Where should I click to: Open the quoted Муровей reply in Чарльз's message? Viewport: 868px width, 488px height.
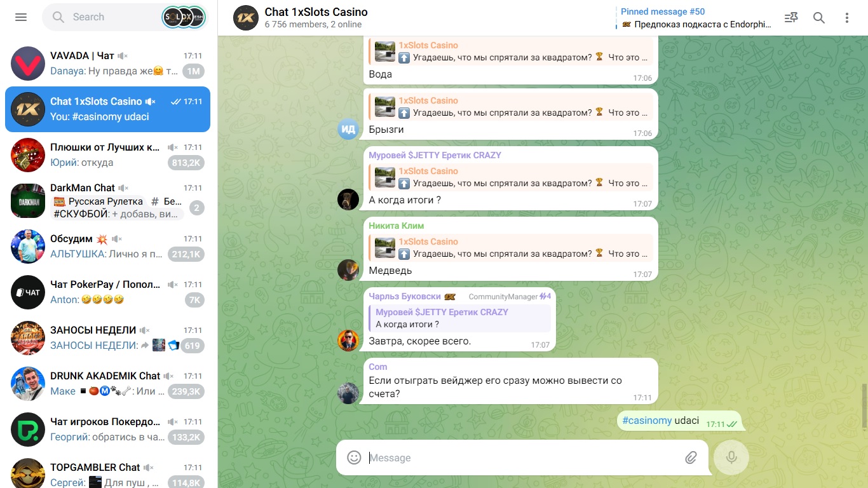click(460, 318)
